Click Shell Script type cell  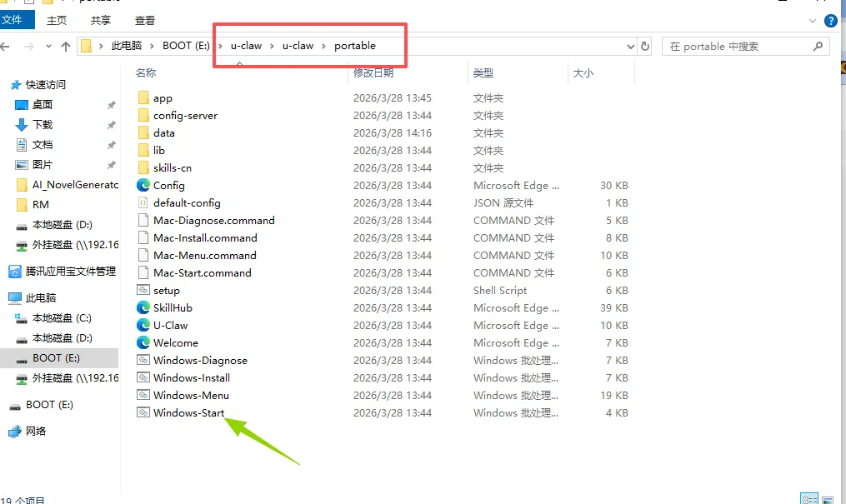pos(500,290)
